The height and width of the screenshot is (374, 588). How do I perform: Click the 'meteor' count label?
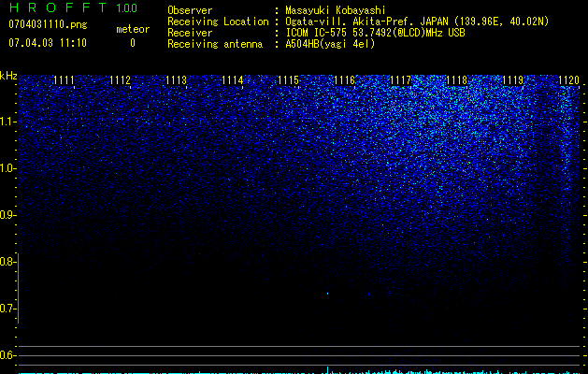[x=133, y=29]
